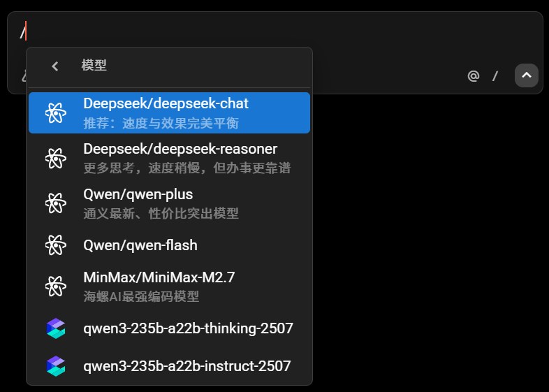Image resolution: width=549 pixels, height=392 pixels.
Task: Click the description 更多思考，速度稍慢，但办事更靠谱
Action: pyautogui.click(x=187, y=168)
